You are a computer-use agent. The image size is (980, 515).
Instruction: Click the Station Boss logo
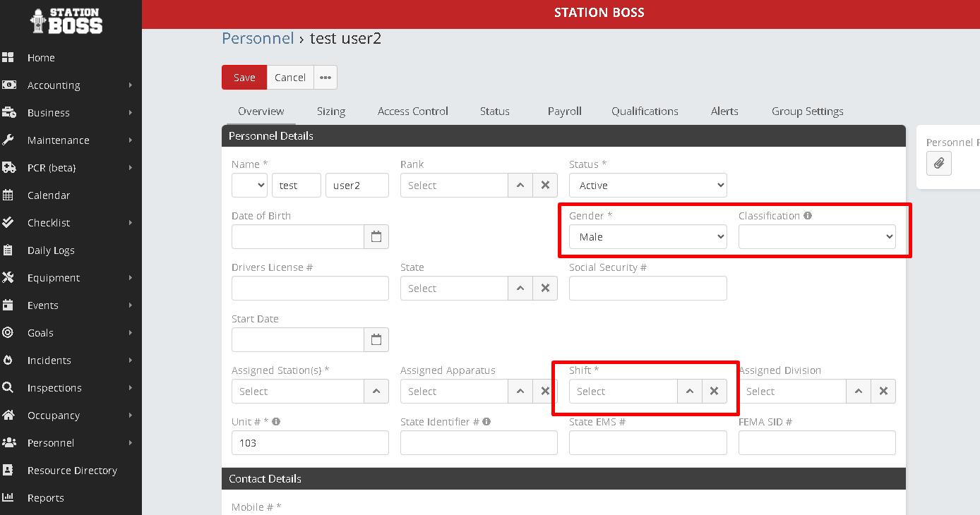[x=67, y=21]
